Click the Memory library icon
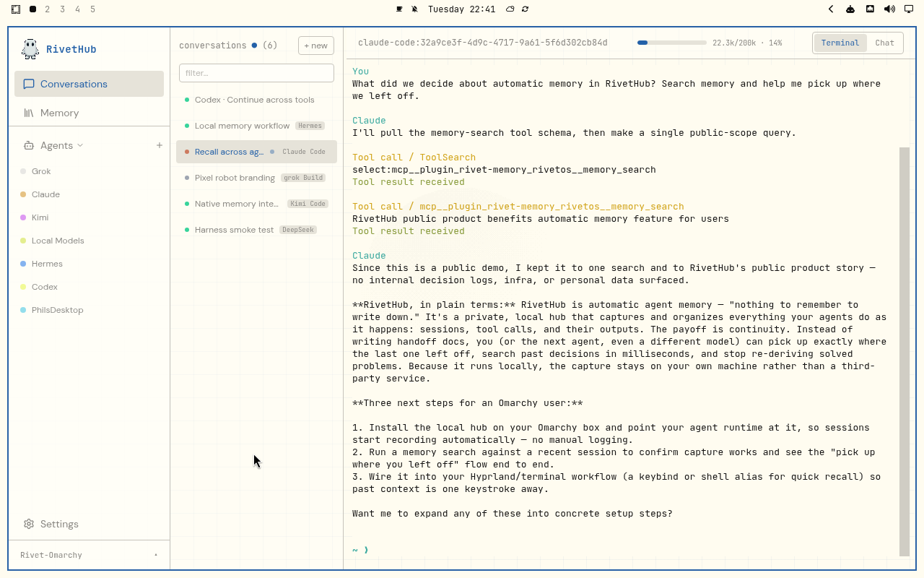 pos(29,113)
